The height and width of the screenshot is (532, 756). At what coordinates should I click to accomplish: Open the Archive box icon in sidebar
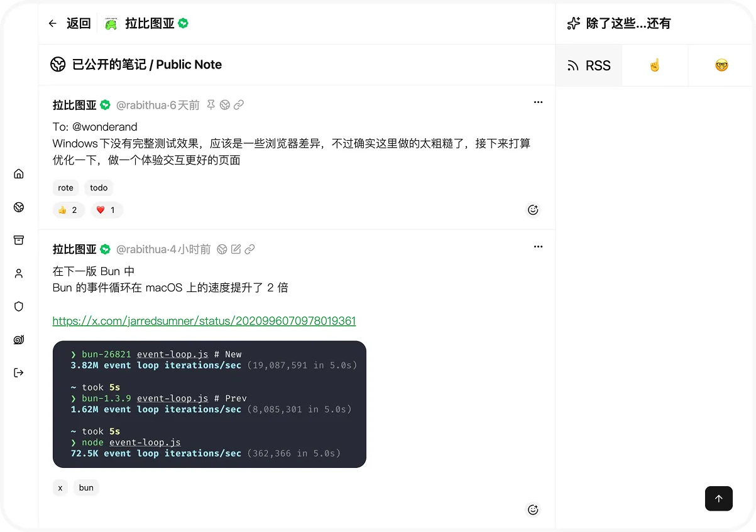point(19,240)
